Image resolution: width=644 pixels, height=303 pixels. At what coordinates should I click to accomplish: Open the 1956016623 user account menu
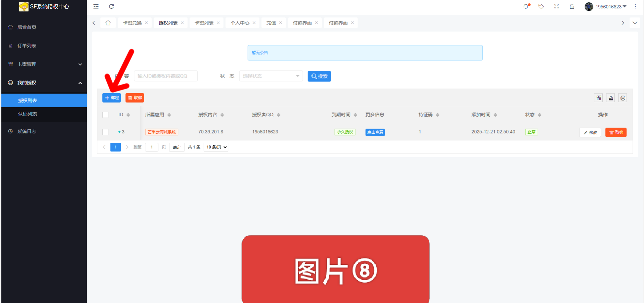pos(605,7)
